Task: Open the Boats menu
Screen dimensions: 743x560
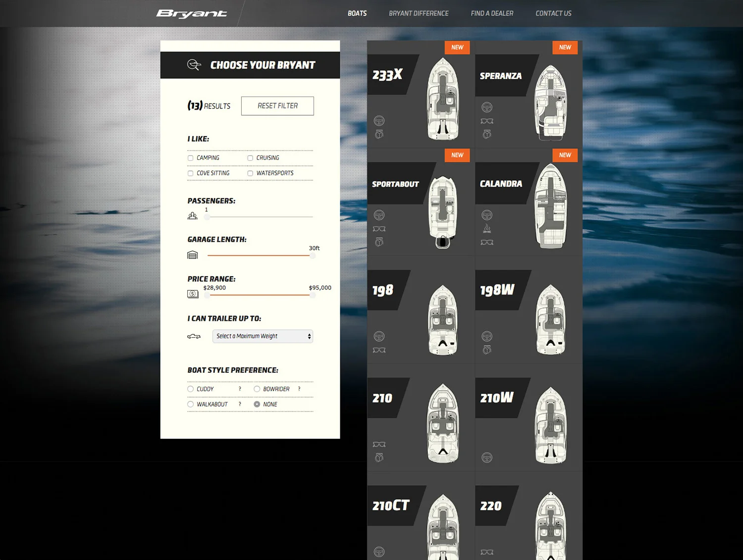Action: 357,13
